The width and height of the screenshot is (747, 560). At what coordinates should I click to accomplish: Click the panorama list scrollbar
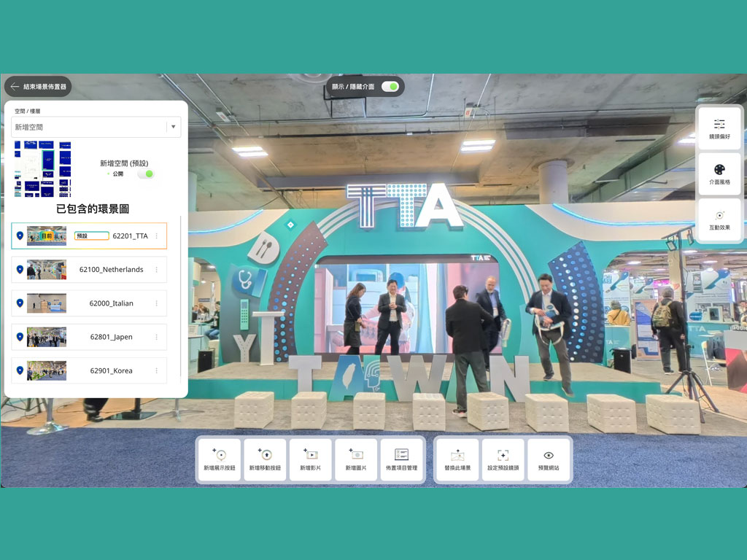tap(181, 295)
